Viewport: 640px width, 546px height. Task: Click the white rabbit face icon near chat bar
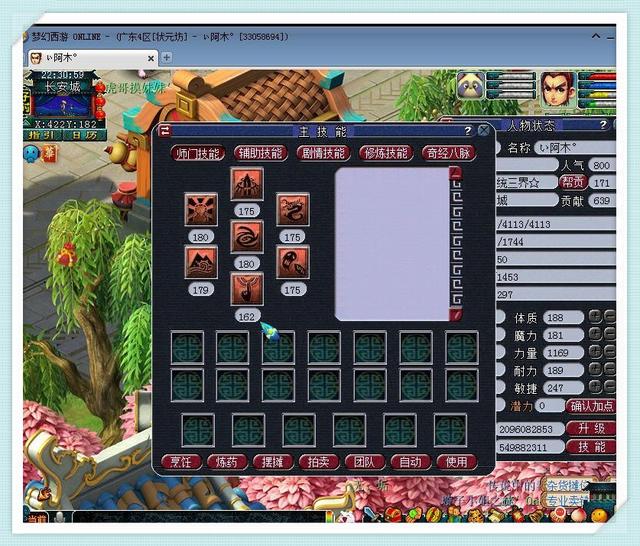point(347,516)
